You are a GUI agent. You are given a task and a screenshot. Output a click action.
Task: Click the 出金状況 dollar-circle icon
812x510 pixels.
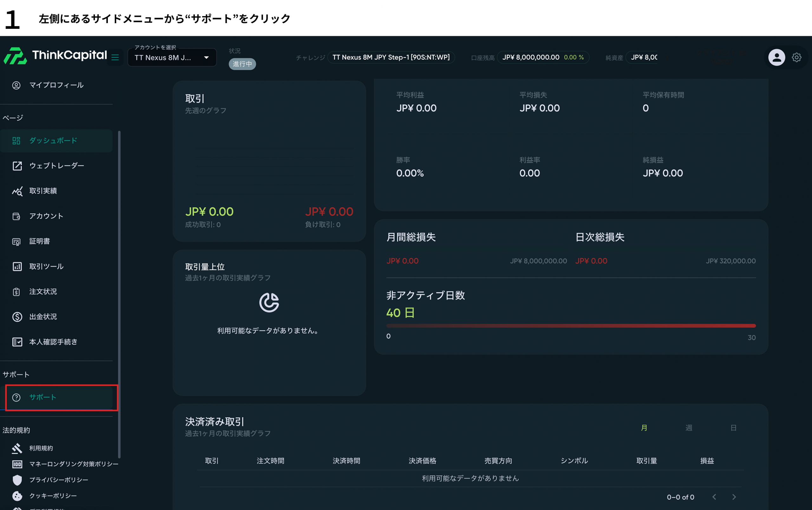(17, 317)
